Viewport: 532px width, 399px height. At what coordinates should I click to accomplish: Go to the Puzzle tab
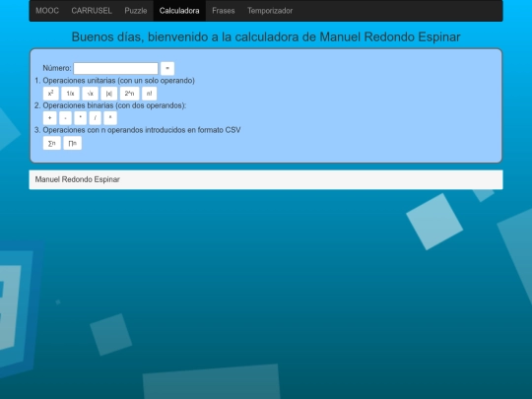(x=136, y=11)
